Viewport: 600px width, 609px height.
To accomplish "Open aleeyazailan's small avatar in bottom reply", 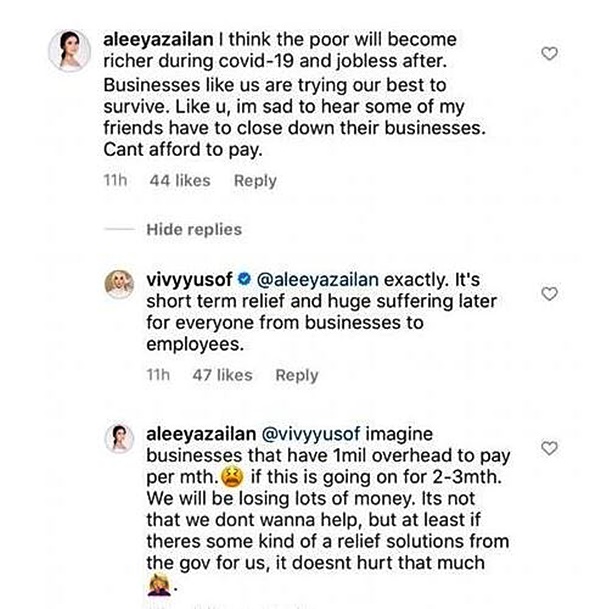I will point(120,438).
